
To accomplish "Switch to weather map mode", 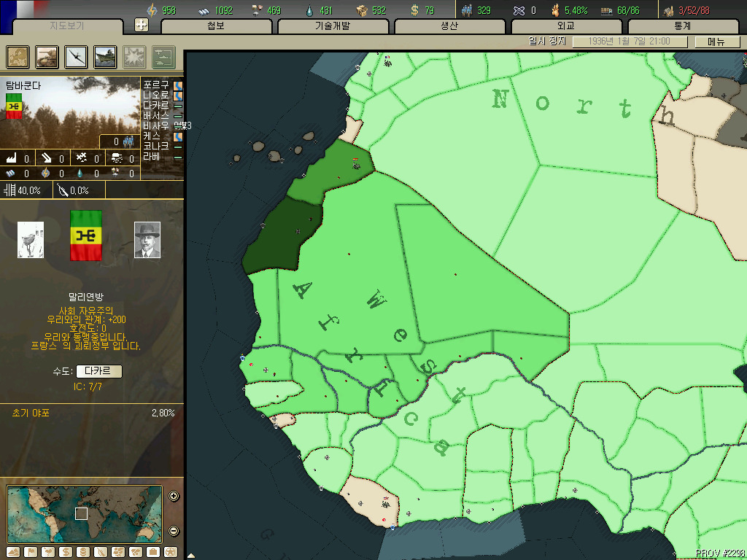I will click(48, 552).
